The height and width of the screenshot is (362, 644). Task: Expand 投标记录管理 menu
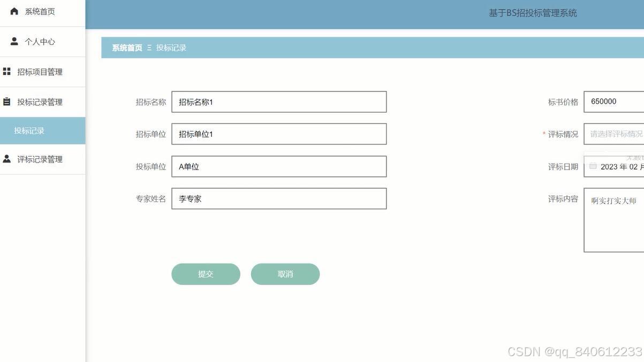click(x=42, y=102)
